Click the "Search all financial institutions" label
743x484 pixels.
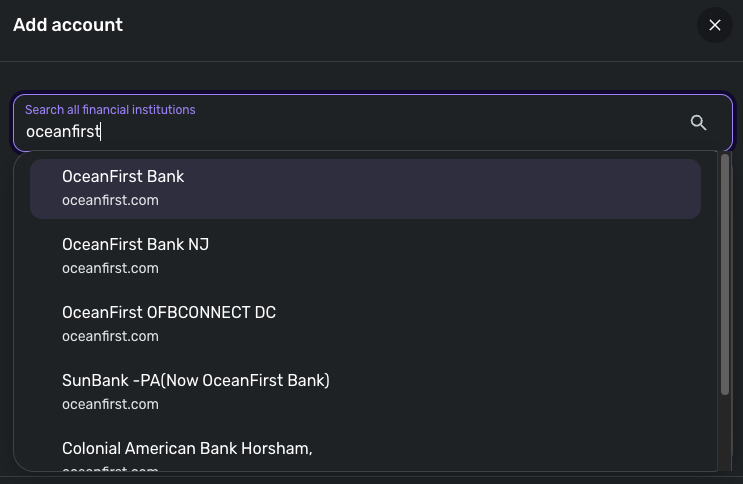click(x=110, y=110)
